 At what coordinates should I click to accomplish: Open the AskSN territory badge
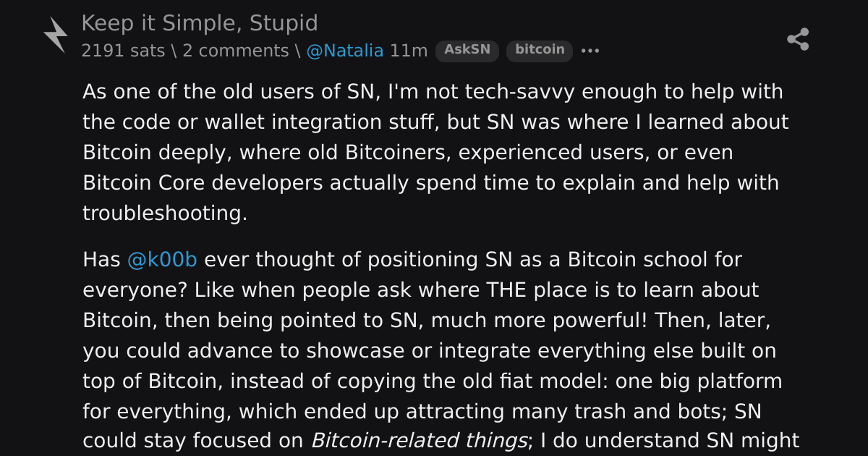(x=467, y=51)
